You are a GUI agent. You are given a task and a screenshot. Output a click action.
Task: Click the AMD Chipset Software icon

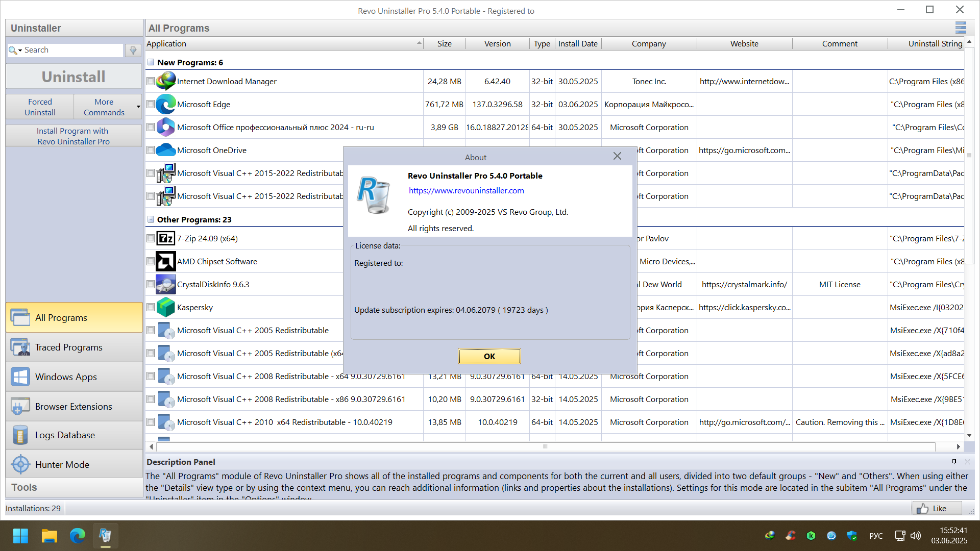(x=166, y=261)
